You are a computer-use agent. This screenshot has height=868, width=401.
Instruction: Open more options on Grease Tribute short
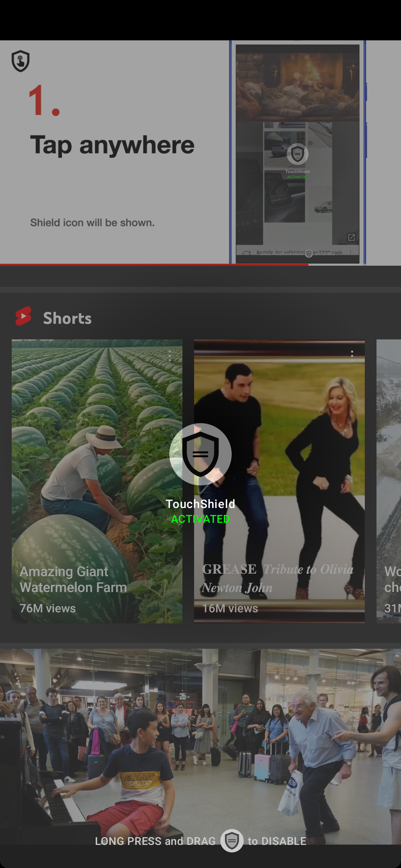352,356
